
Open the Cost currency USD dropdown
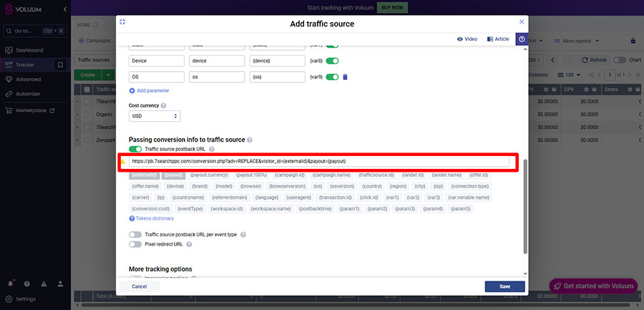click(155, 115)
